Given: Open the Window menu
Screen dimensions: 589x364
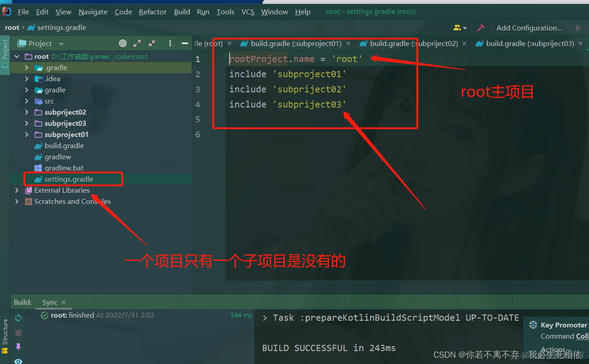Looking at the screenshot, I should [275, 12].
